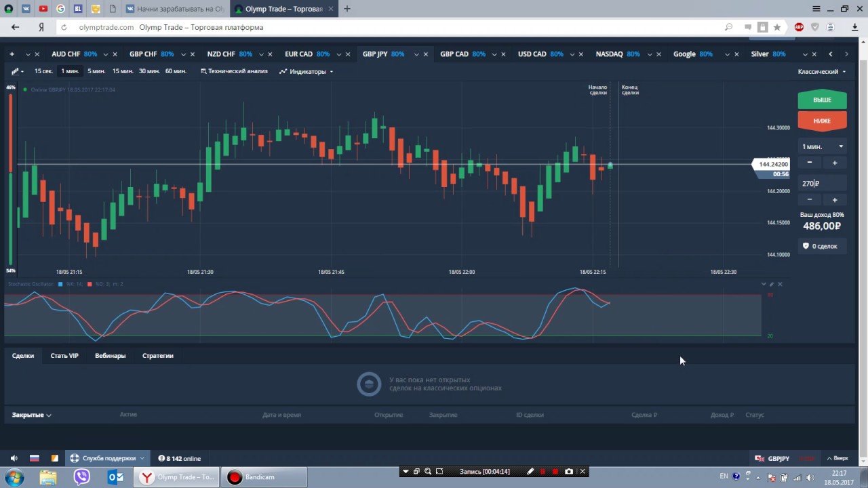Viewport: 868px width, 488px height.
Task: Expand the Закрытые trades dropdown
Action: (31, 415)
